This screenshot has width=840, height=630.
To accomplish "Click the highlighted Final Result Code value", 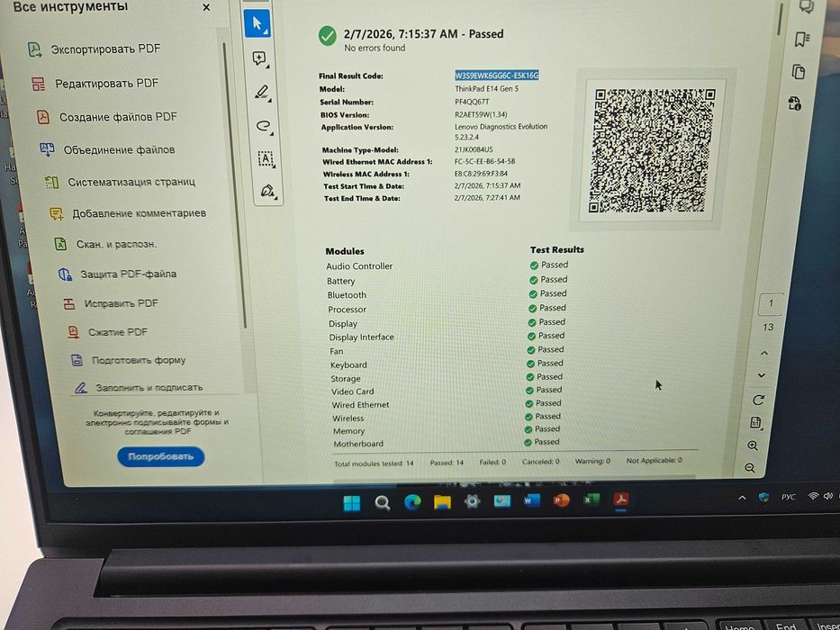I will point(497,75).
